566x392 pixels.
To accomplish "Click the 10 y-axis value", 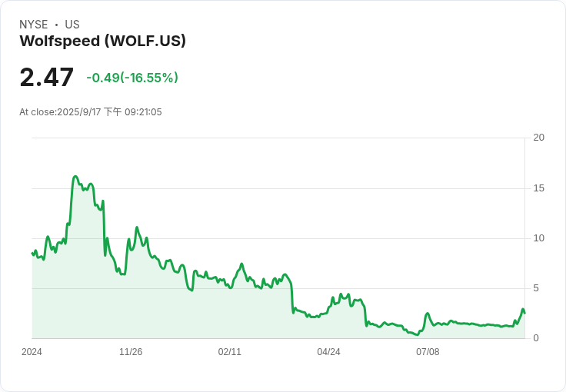I will pyautogui.click(x=538, y=238).
